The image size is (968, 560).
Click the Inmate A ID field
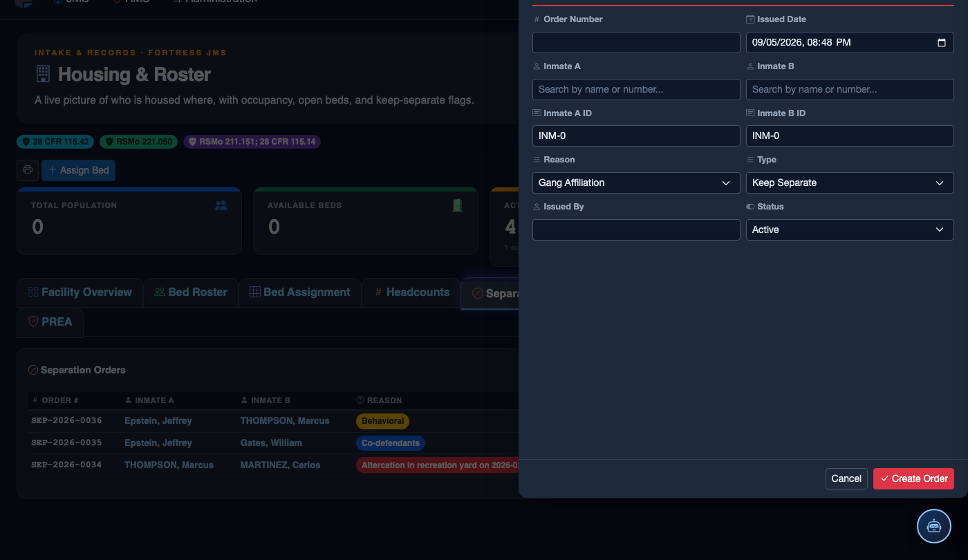pyautogui.click(x=636, y=136)
